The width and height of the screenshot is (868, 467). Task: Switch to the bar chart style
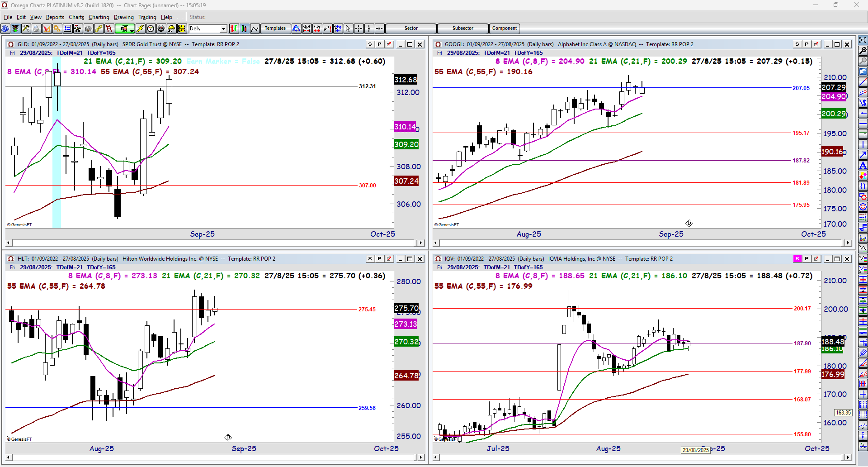234,29
